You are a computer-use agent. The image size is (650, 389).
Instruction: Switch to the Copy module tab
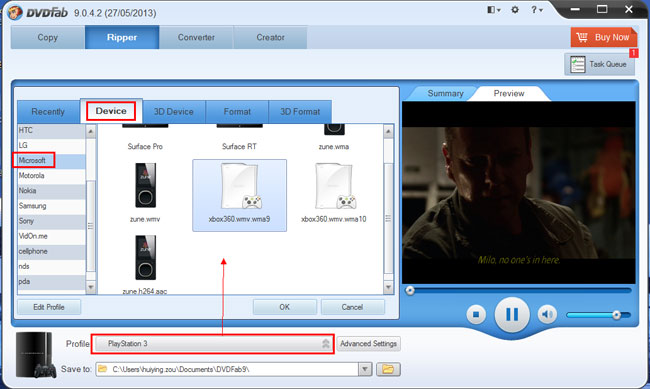click(48, 37)
